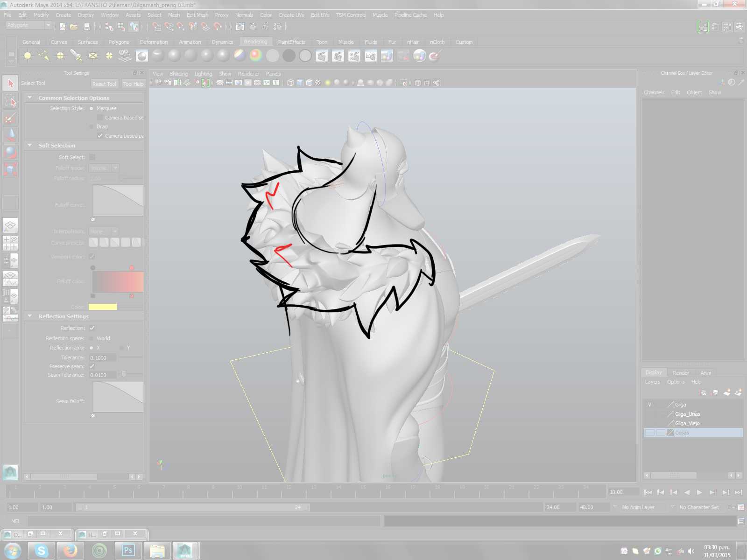Screen dimensions: 747x560
Task: Choose the Lasso Select tool
Action: (10, 101)
